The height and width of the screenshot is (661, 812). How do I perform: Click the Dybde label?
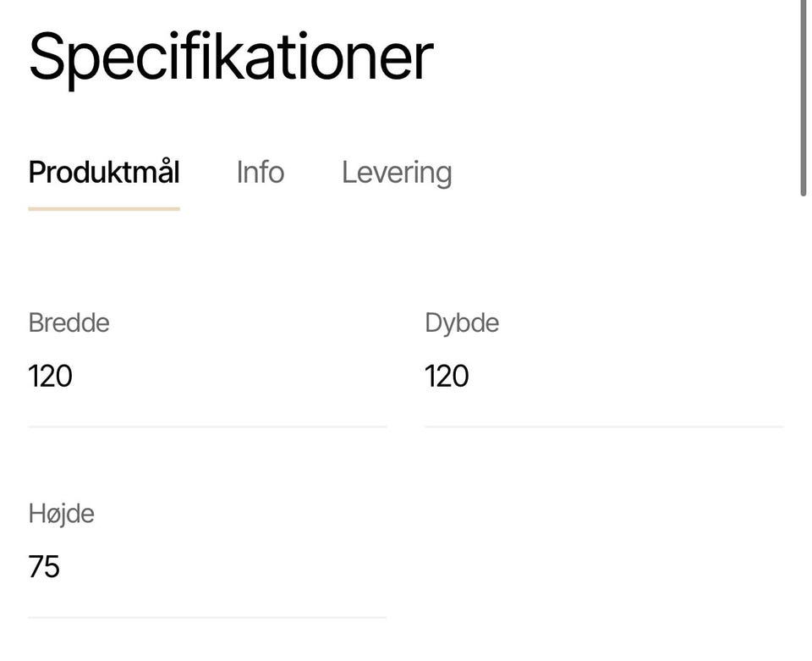click(462, 322)
